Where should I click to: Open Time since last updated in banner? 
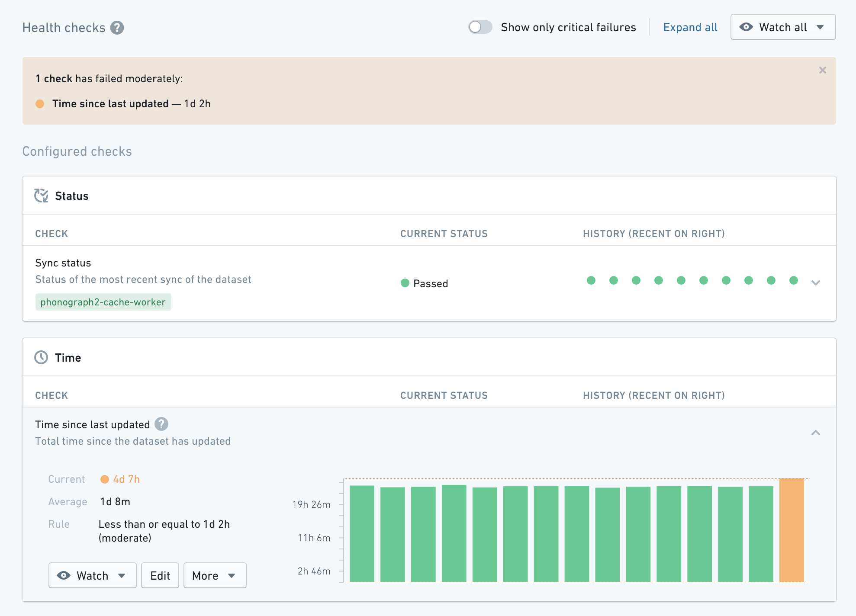(110, 104)
